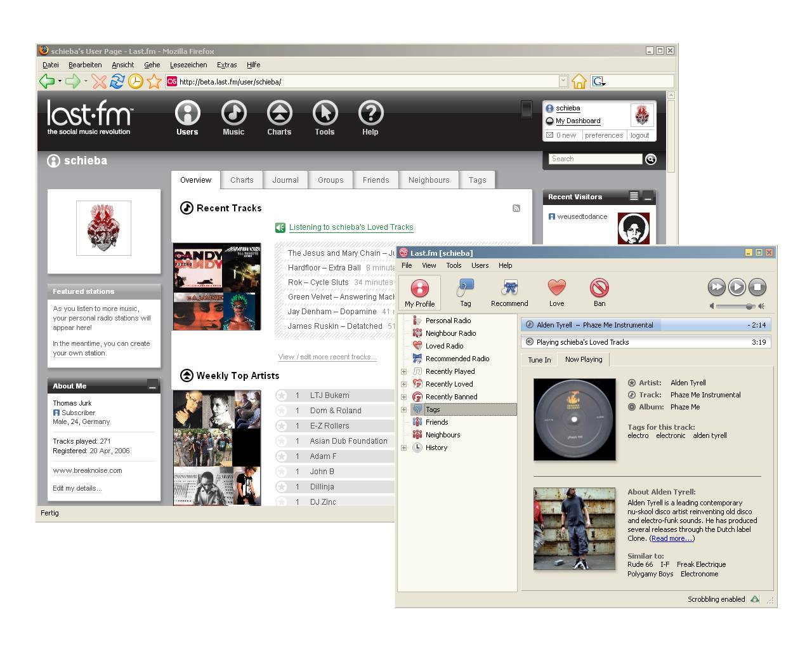This screenshot has width=812, height=650.
Task: Click the Firefox bookmarks star icon
Action: 154,81
